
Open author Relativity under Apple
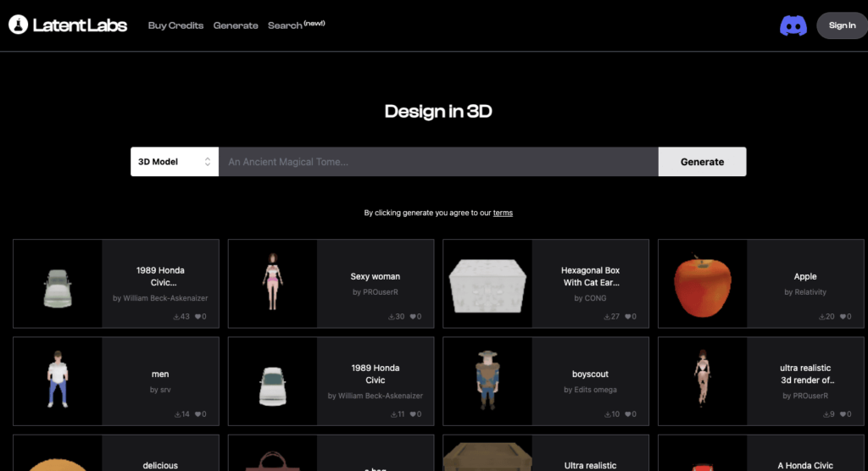[810, 291]
